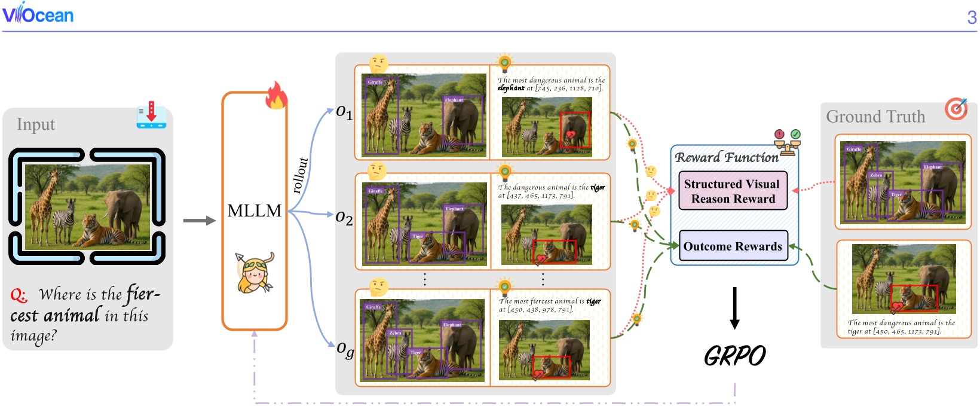Click the Structured Visual Reason Reward box
The height and width of the screenshot is (406, 980).
coord(733,191)
